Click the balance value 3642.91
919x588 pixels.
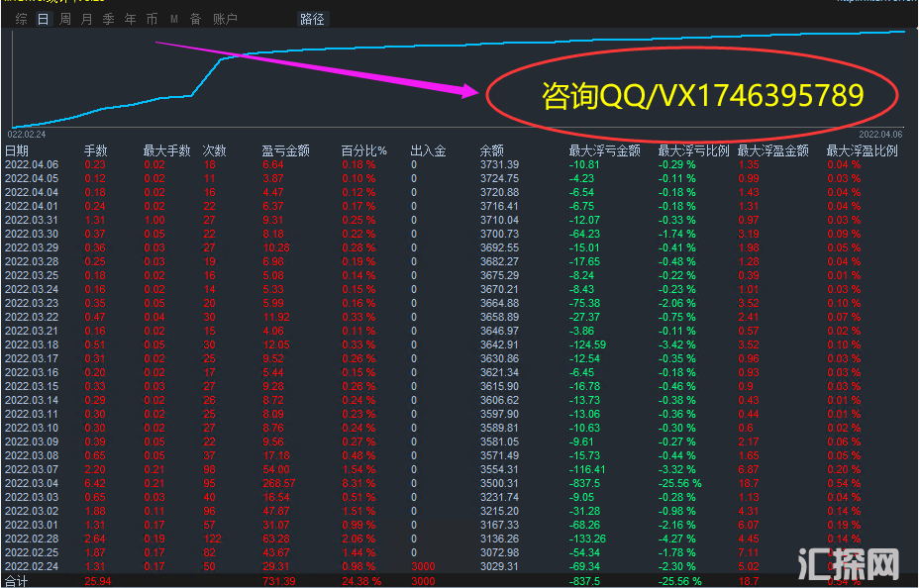499,344
